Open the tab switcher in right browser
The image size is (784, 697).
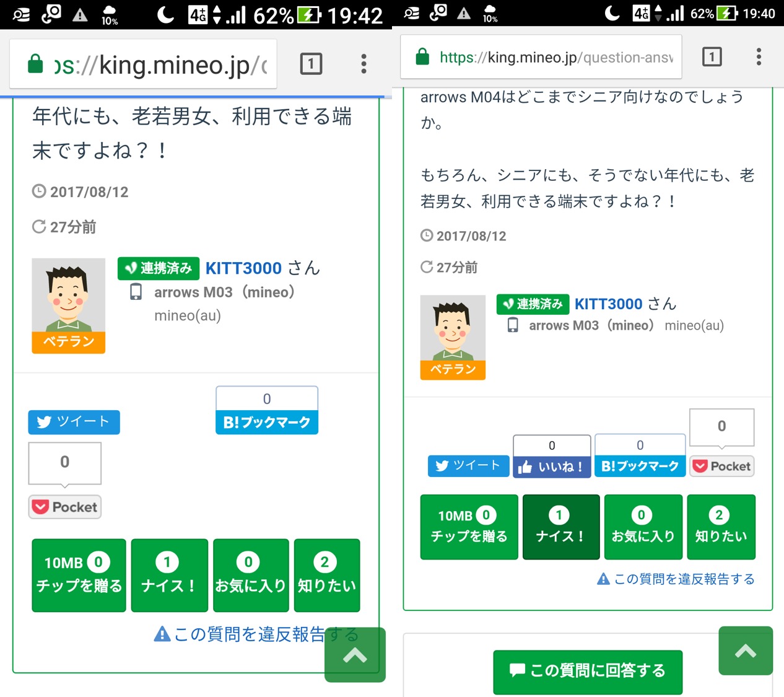(x=712, y=57)
